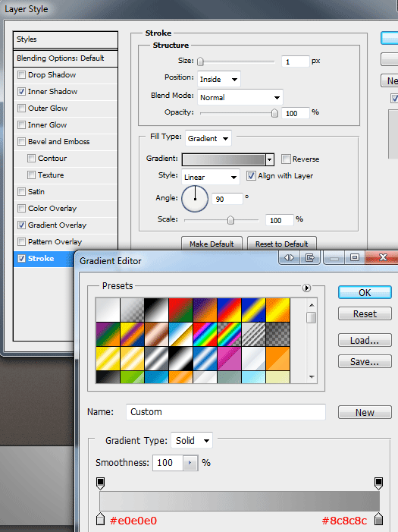The height and width of the screenshot is (532, 398).
Task: Expand the gradient picker arrow
Action: (x=270, y=159)
